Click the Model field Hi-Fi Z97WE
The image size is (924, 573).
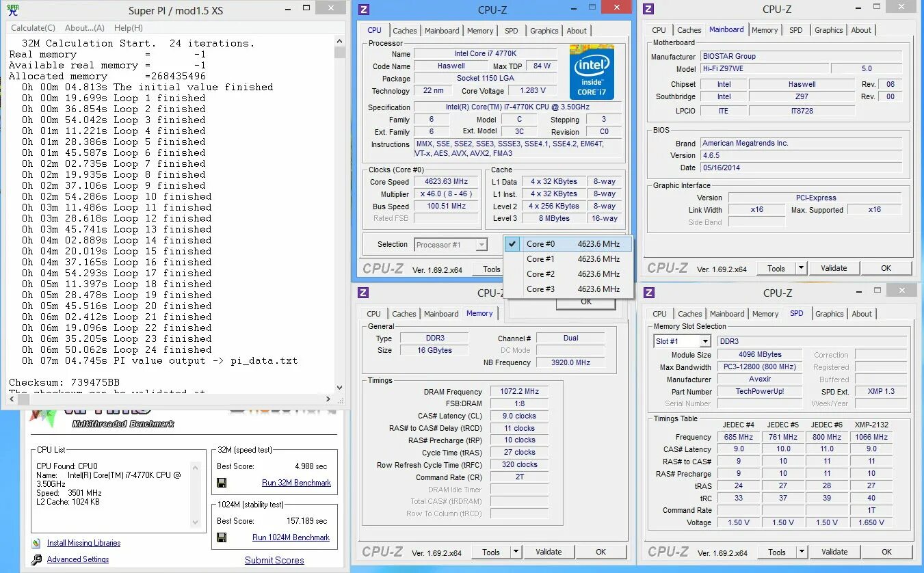[763, 69]
